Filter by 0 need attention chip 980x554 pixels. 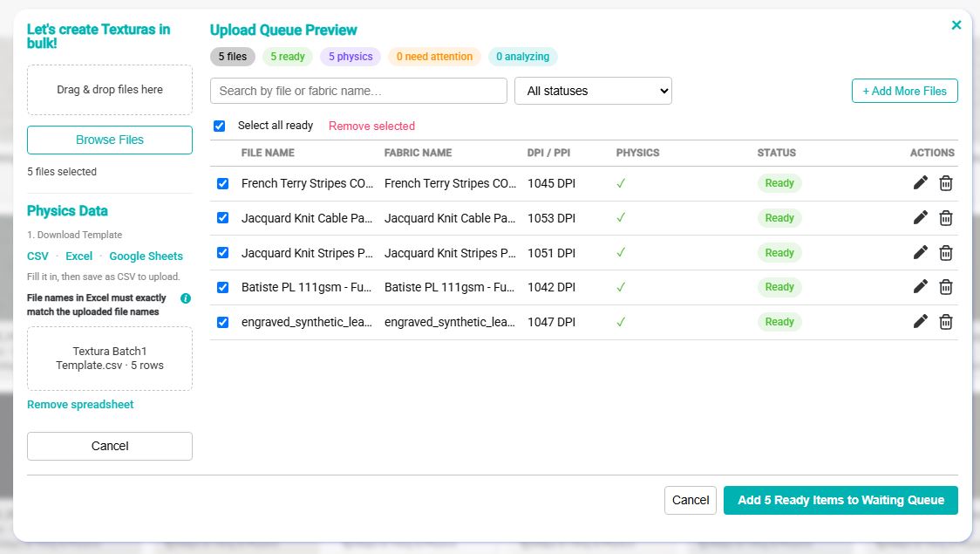point(434,57)
